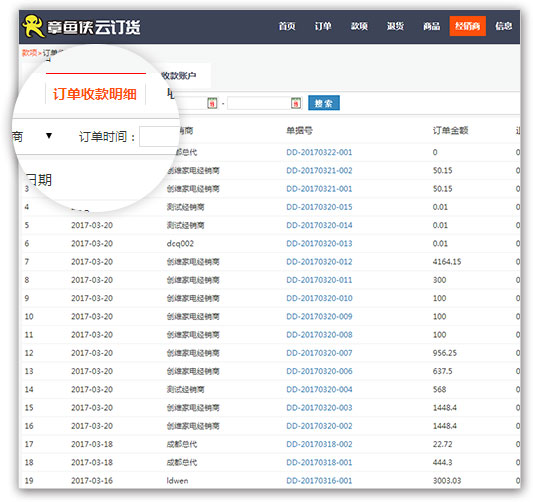Go to the 首页 home menu
The height and width of the screenshot is (502, 533).
click(287, 26)
